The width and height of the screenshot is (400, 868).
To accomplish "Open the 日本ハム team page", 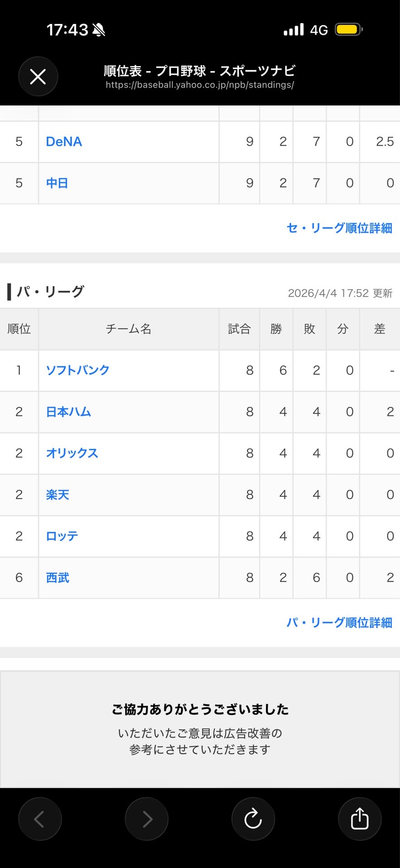I will 68,412.
